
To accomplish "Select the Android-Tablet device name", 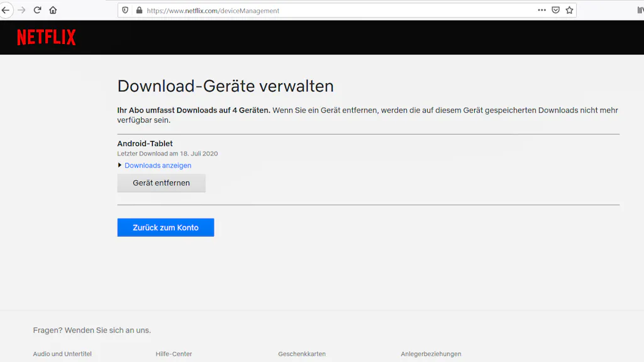I will point(145,144).
